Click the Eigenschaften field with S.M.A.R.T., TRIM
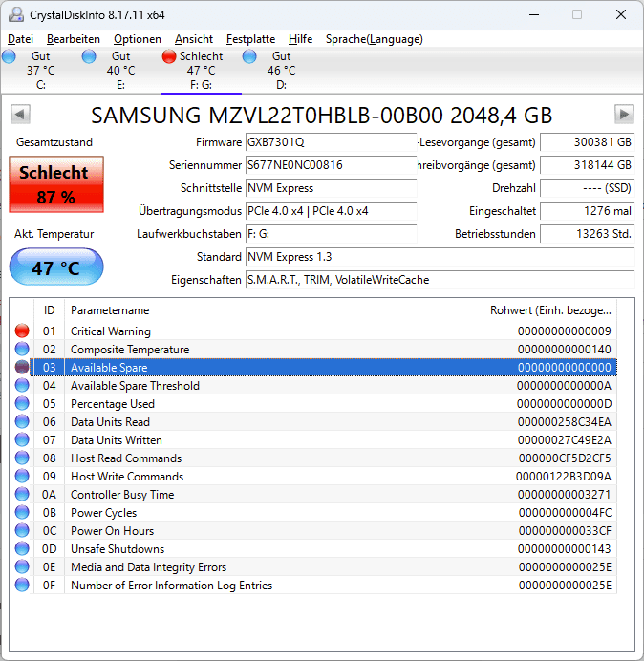Screen dimensions: 644x661 click(440, 280)
